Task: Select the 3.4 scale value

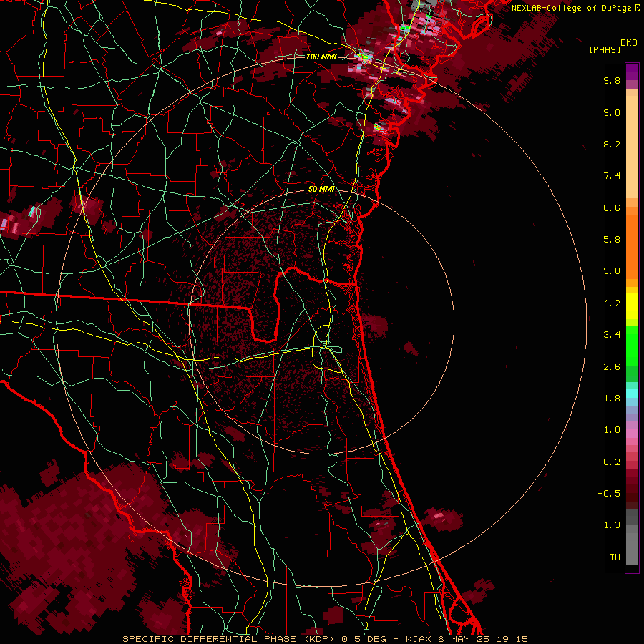Action: click(612, 335)
